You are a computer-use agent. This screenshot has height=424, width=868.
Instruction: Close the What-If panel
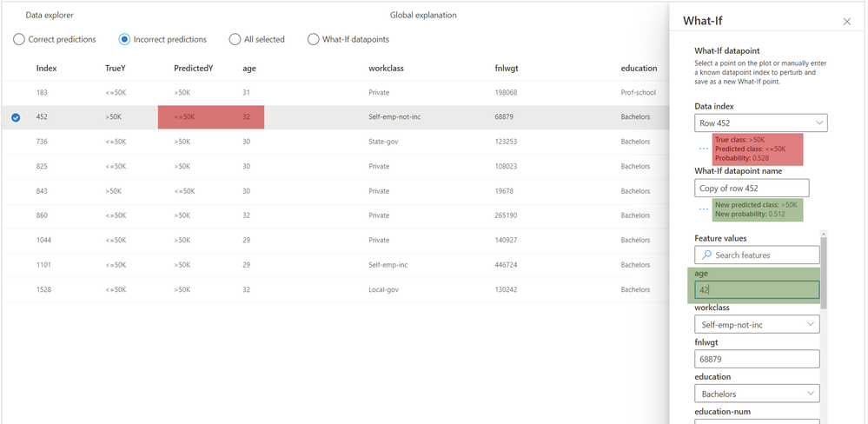point(846,22)
